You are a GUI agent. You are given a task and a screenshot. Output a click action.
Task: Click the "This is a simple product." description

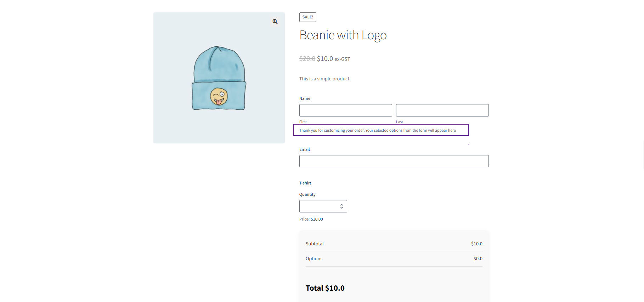[x=325, y=79]
